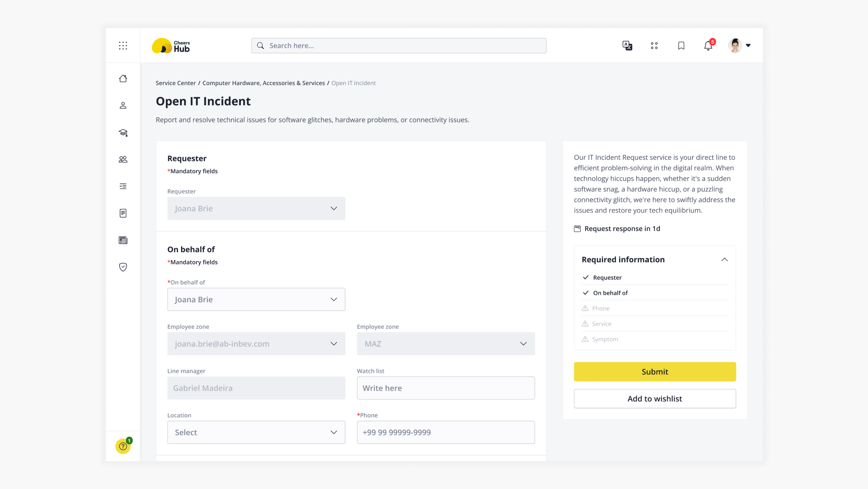Open user profile avatar menu
The width and height of the screenshot is (868, 489).
point(739,46)
